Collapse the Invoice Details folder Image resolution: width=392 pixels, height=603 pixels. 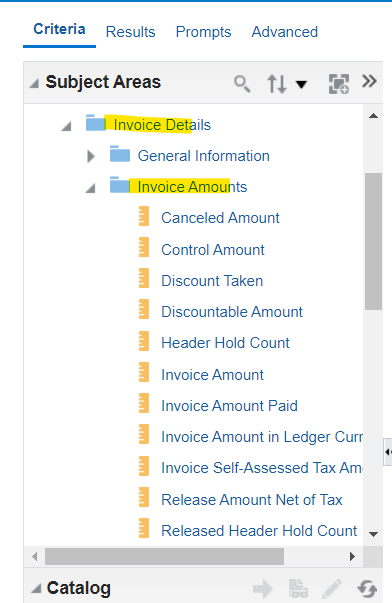point(67,126)
